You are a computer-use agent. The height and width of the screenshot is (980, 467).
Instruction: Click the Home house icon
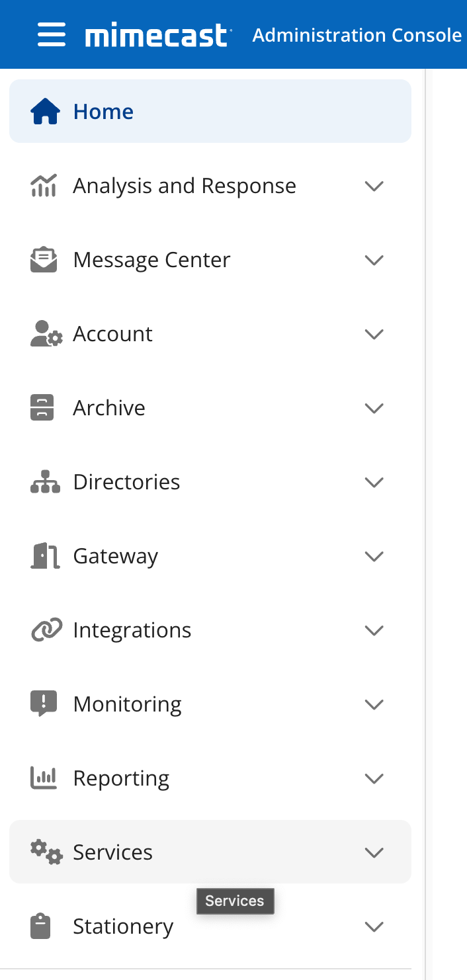pos(46,111)
